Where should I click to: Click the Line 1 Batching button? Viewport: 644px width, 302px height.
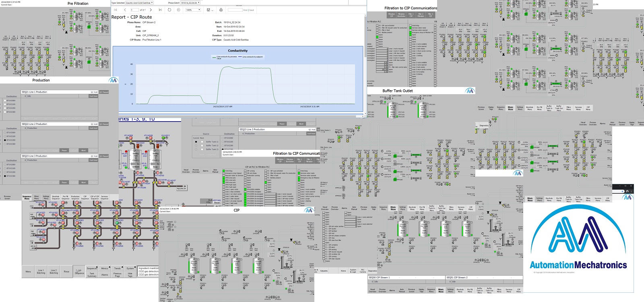[x=41, y=271]
